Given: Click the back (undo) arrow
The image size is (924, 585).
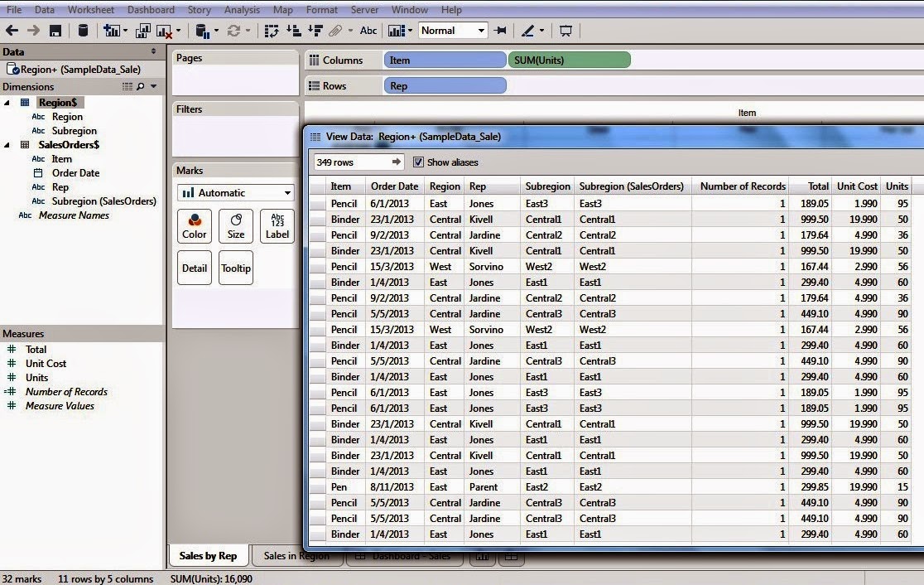Looking at the screenshot, I should point(12,31).
